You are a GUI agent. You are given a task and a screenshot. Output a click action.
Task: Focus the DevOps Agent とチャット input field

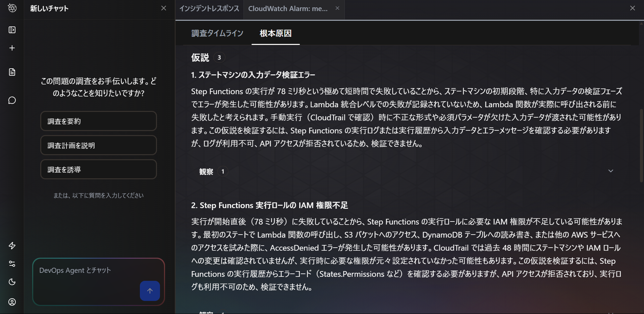point(87,275)
